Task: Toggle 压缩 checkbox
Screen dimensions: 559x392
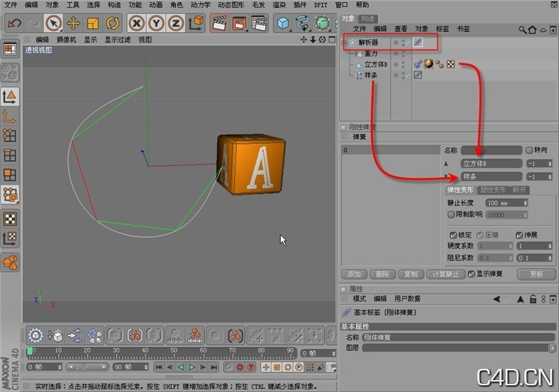Action: coord(480,235)
